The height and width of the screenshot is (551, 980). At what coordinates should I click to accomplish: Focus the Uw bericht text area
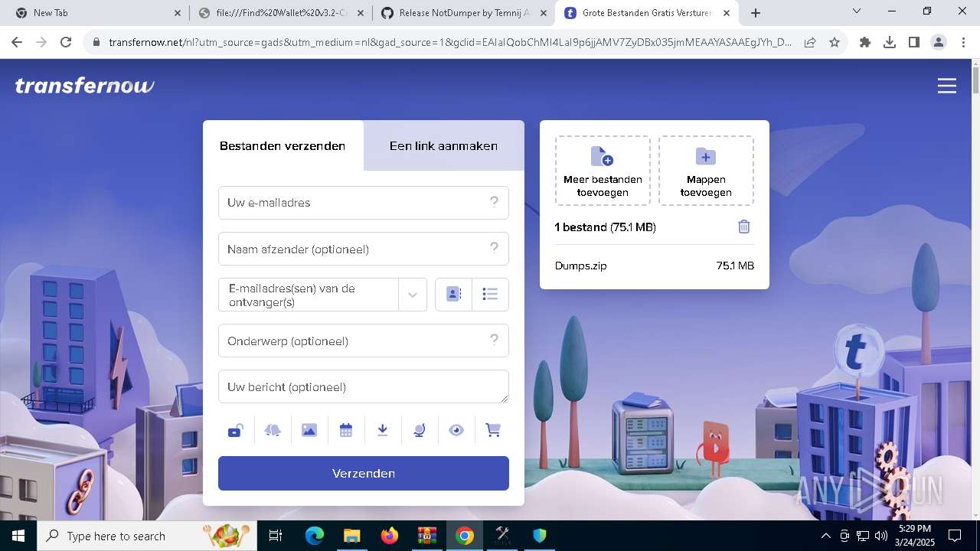[x=364, y=386]
